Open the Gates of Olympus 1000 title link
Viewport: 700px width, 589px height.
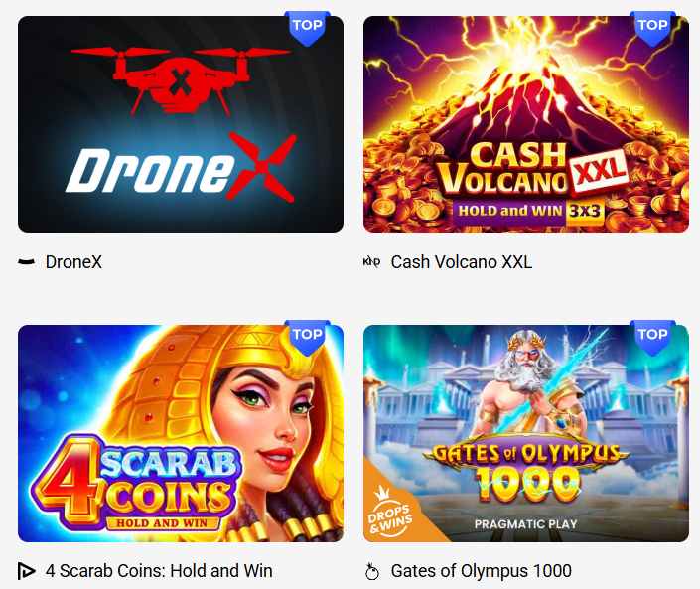(x=482, y=571)
